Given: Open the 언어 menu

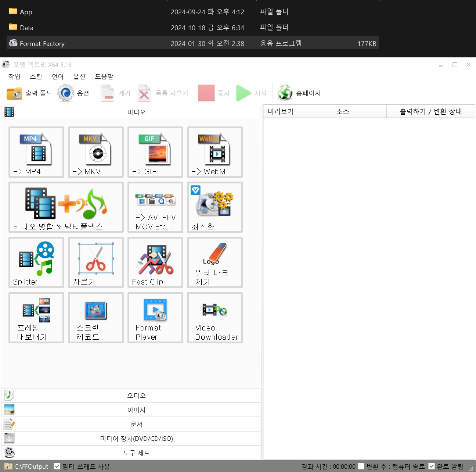Looking at the screenshot, I should pos(58,76).
